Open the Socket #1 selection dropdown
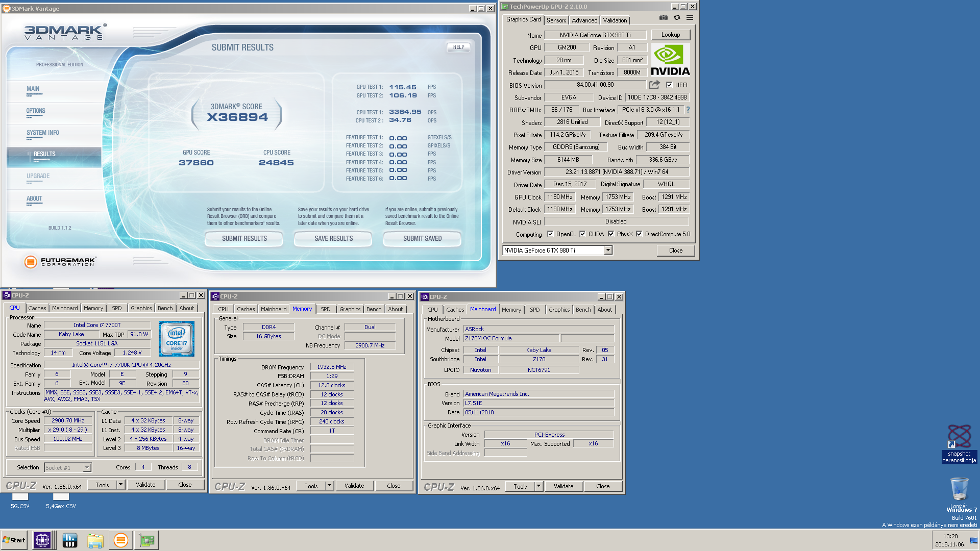Screen dimensions: 980x551 click(87, 467)
